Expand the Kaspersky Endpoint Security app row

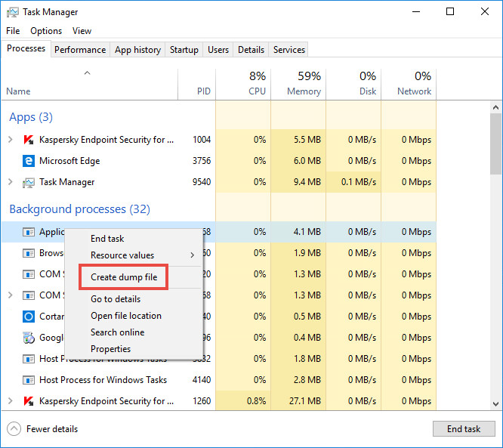pyautogui.click(x=11, y=140)
